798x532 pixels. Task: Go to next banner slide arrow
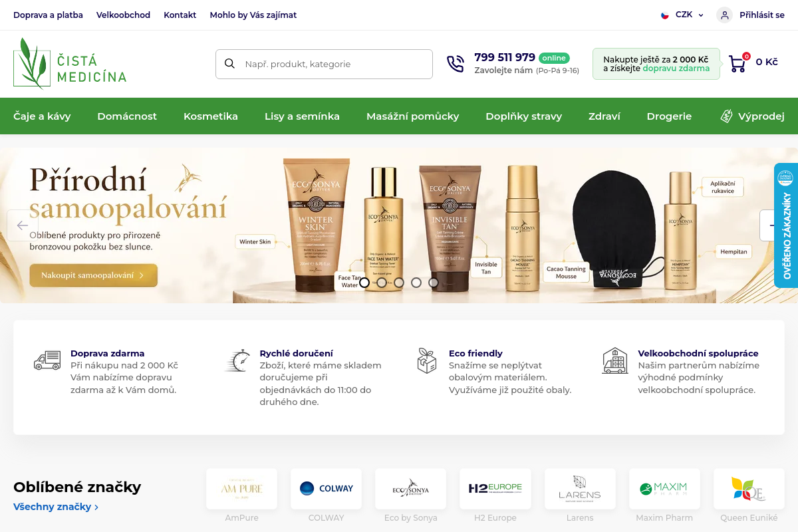click(771, 225)
